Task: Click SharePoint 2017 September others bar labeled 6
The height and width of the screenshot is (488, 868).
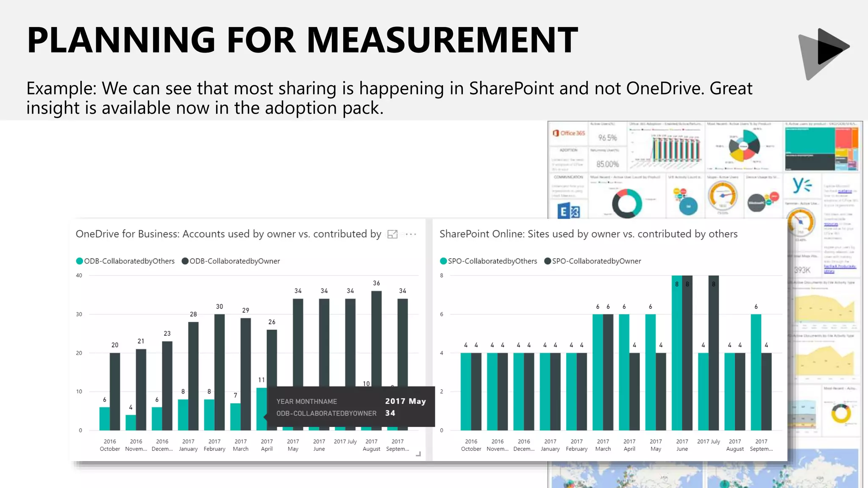Action: (756, 372)
